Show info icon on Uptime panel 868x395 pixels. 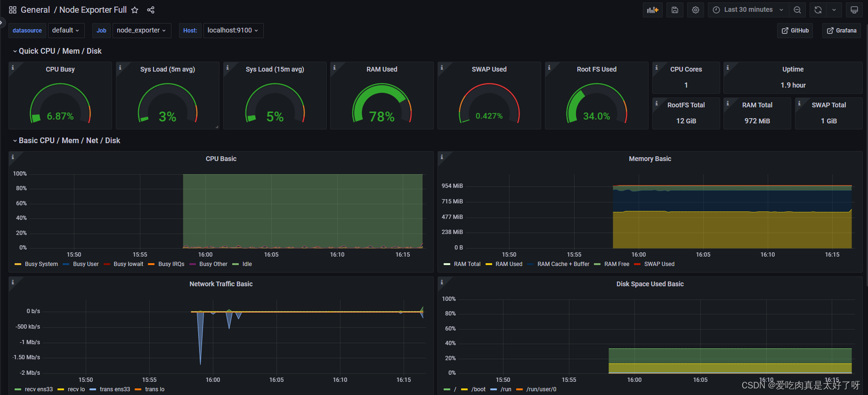coord(728,67)
